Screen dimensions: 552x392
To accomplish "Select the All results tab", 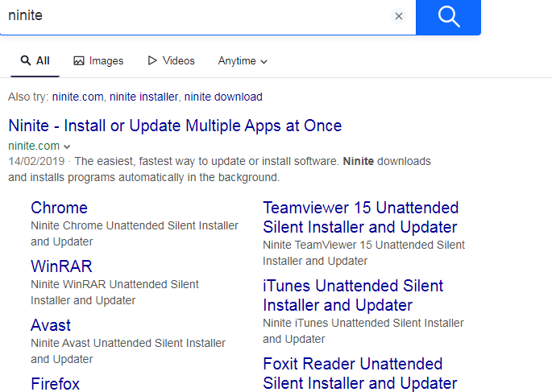I will 35,60.
